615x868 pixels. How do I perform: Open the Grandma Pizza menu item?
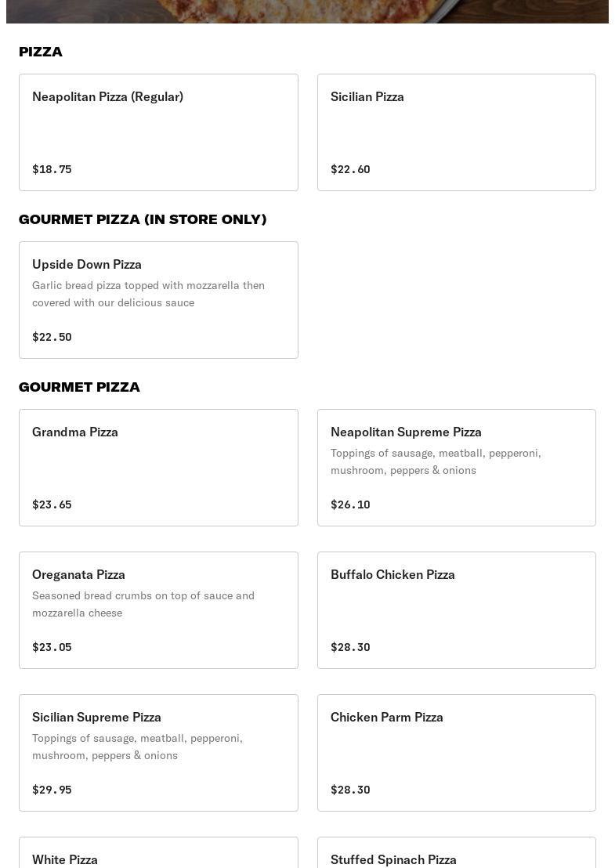click(x=158, y=467)
